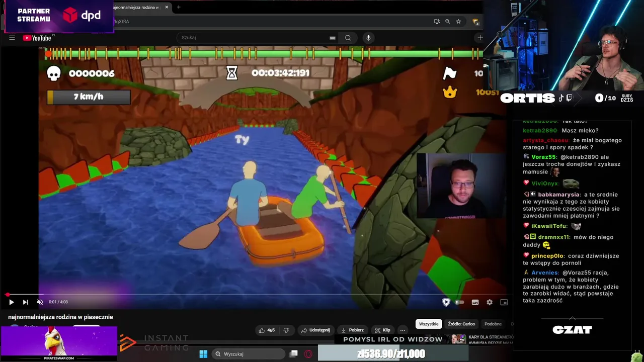Screen dimensions: 644x362
Task: Open the browser extension icon after the star
Action: [x=475, y=22]
